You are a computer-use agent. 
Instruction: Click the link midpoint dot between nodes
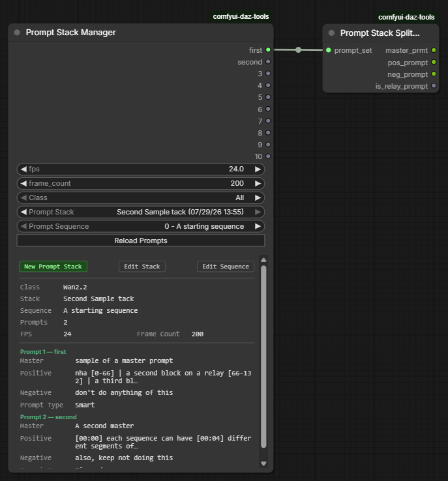click(298, 50)
